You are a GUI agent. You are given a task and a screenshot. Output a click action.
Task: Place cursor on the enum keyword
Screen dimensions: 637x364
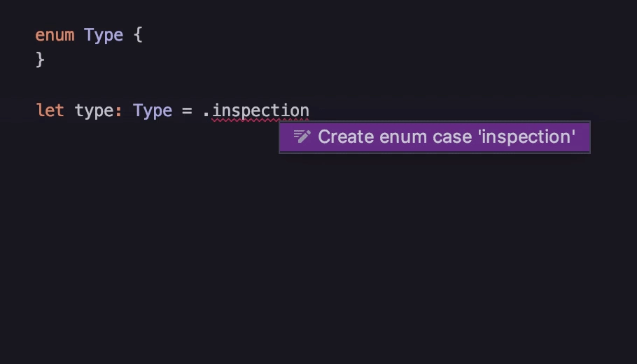tap(55, 35)
